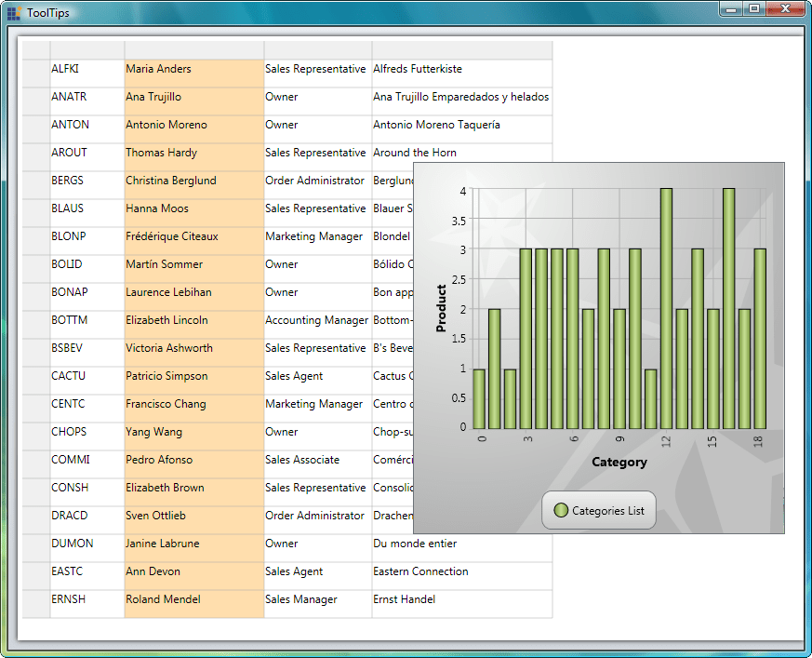Select the BOTTM cell
Viewport: 812px width, 658px height.
(x=87, y=326)
